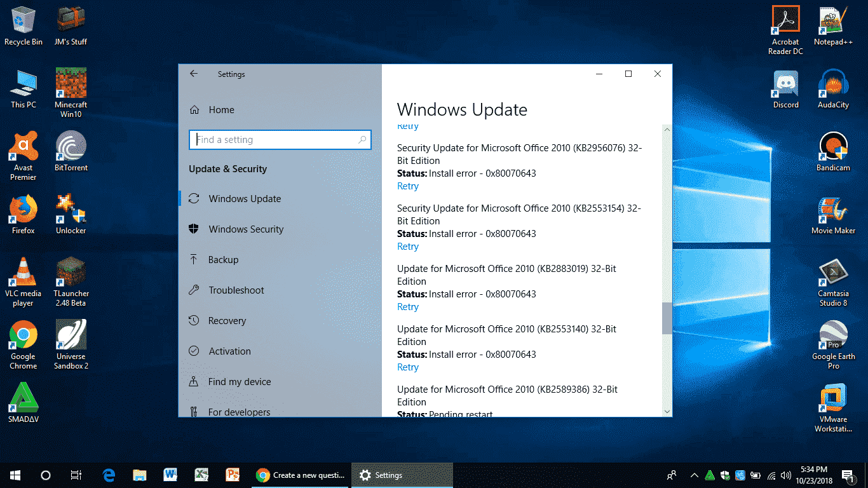Launch BitTorrent from the desktop

[71, 152]
